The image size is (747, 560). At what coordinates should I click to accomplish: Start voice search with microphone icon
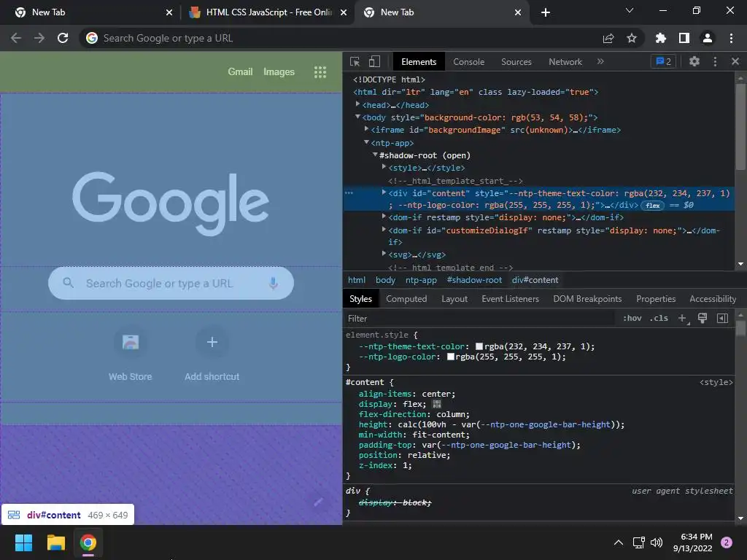[273, 283]
